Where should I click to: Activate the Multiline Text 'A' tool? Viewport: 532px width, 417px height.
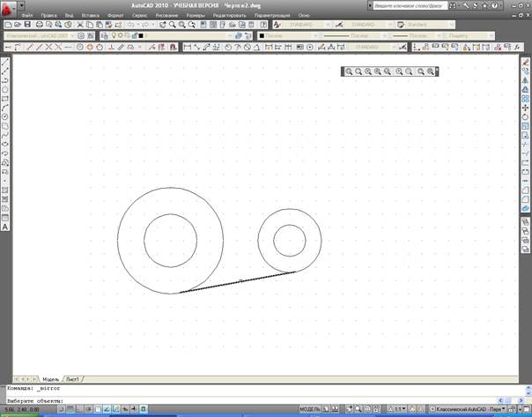click(x=5, y=227)
